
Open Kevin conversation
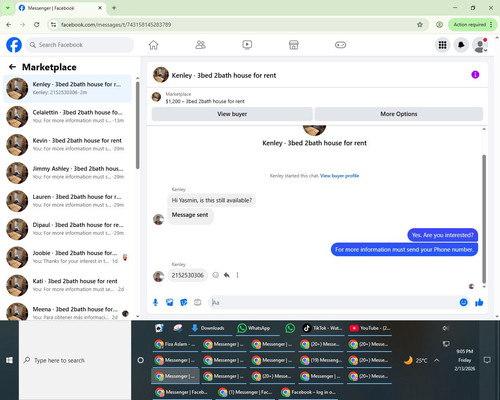coord(68,144)
